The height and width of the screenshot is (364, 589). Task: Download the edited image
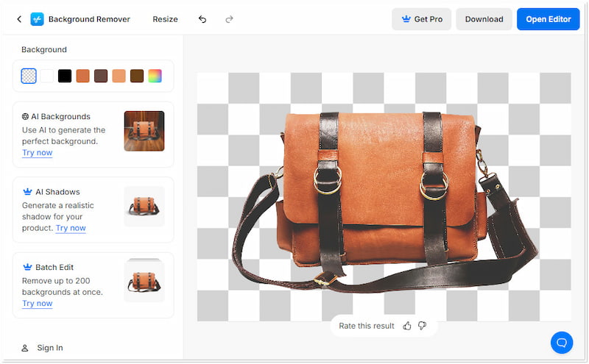coord(484,19)
